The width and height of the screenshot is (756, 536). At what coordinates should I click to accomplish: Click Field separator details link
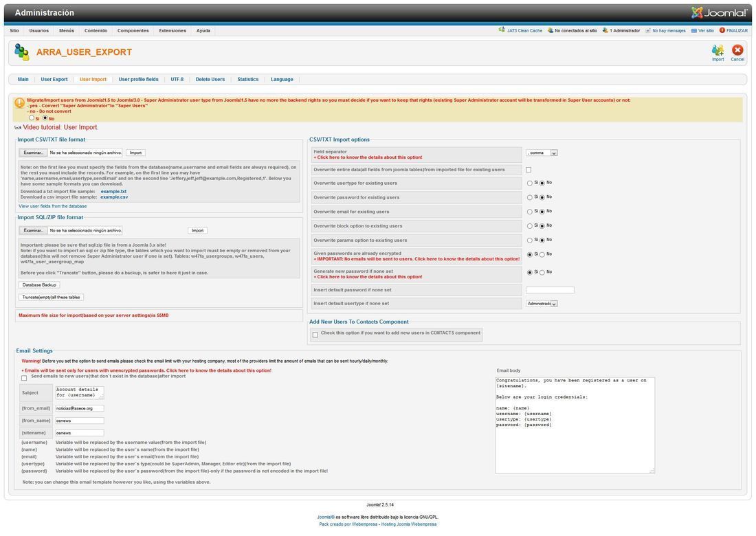click(368, 157)
